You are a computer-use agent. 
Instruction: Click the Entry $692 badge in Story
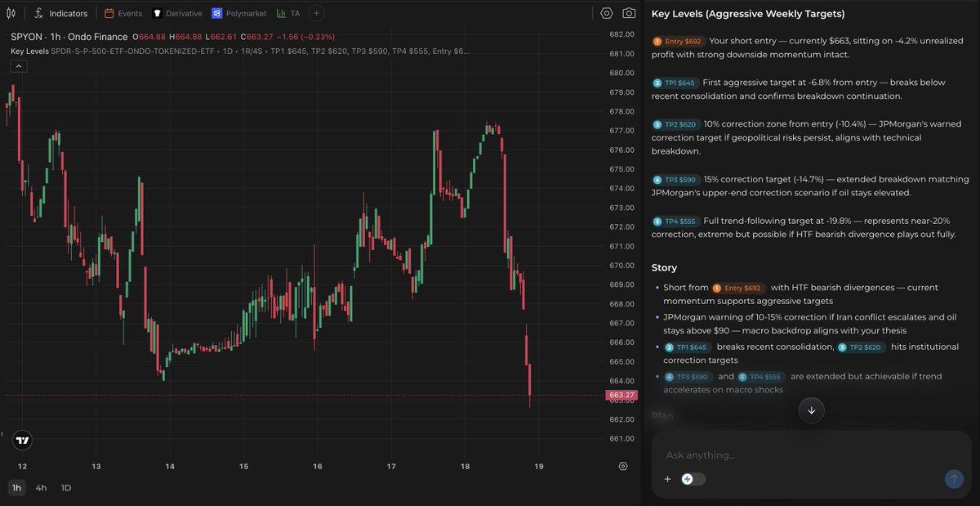738,288
